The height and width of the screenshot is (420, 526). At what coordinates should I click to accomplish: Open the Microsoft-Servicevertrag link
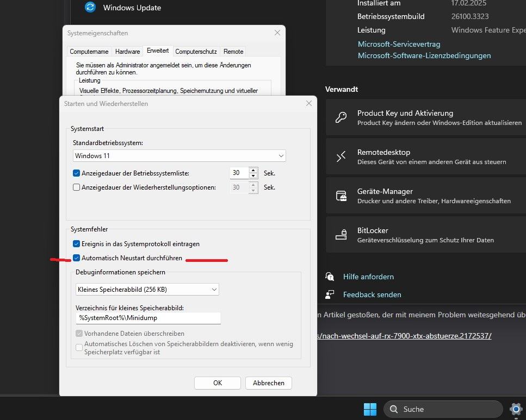click(x=399, y=44)
